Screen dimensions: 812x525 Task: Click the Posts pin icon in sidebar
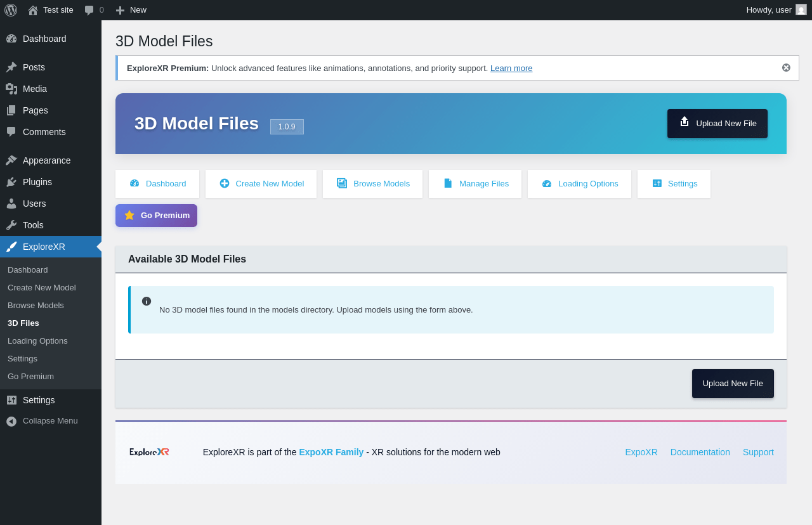coord(11,67)
